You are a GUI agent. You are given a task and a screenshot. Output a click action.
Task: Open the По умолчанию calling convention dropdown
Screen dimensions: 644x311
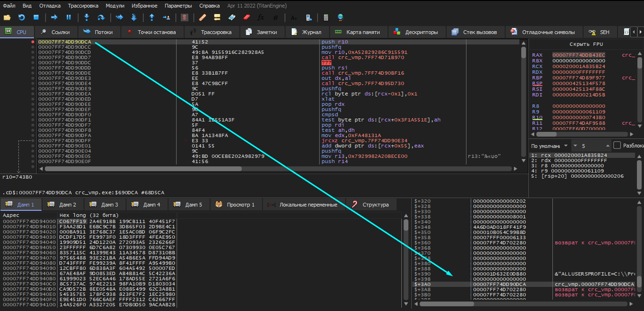pyautogui.click(x=551, y=146)
